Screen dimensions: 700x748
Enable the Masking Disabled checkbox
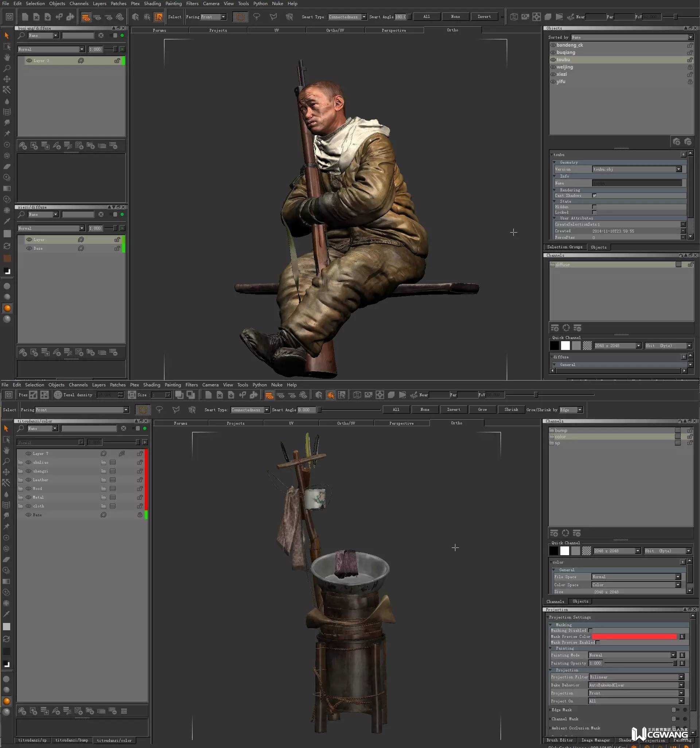pos(590,630)
